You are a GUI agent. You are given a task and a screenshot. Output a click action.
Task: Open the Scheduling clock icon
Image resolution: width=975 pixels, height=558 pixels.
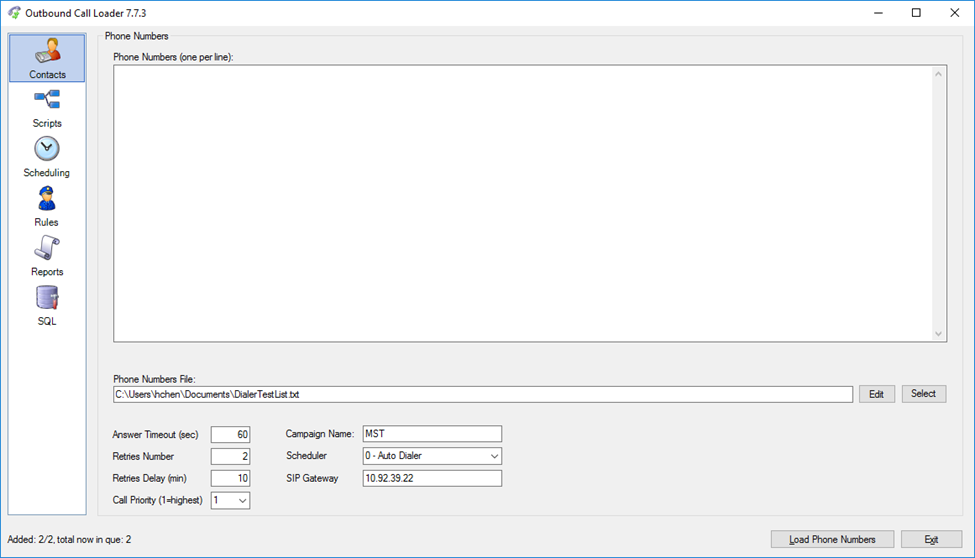[47, 150]
